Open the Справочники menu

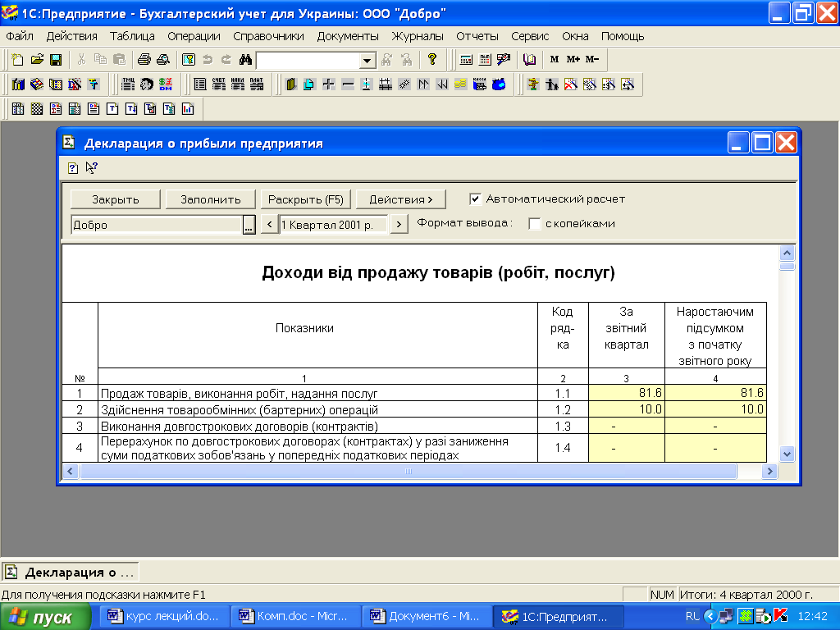268,36
